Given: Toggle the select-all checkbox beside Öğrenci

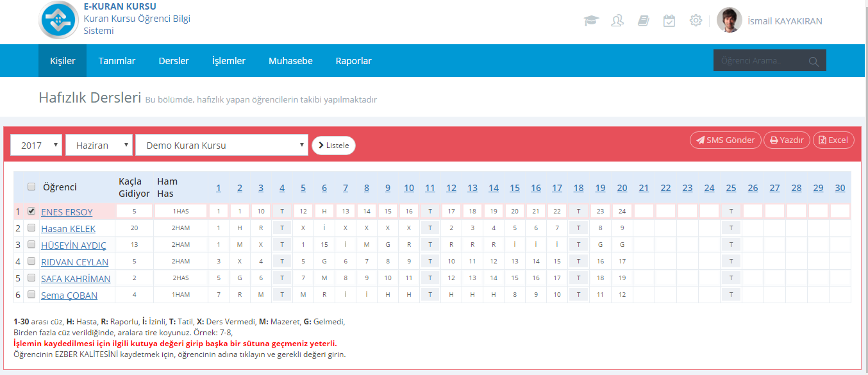Looking at the screenshot, I should tap(31, 187).
